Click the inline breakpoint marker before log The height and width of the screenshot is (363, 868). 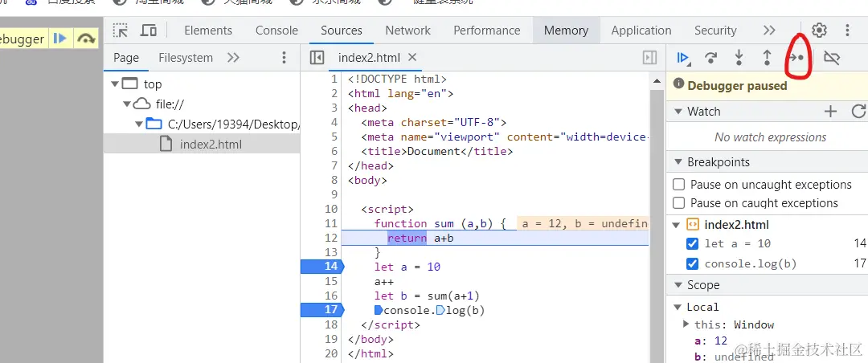point(440,310)
